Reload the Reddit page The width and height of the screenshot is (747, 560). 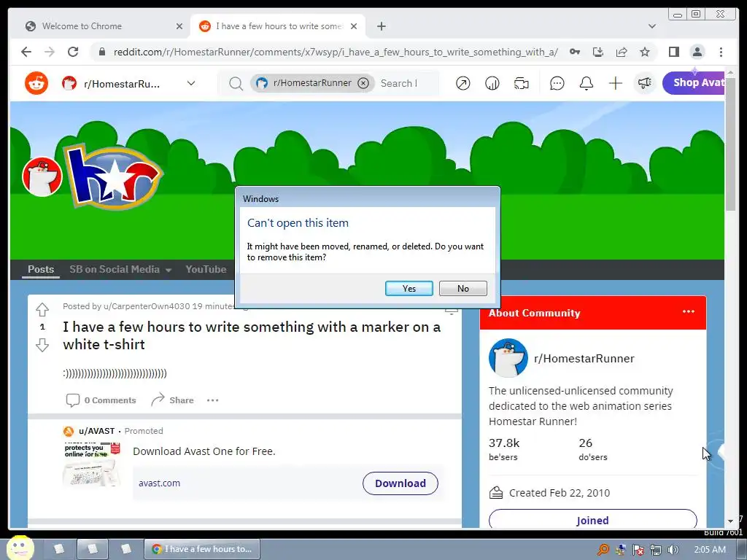pyautogui.click(x=73, y=52)
